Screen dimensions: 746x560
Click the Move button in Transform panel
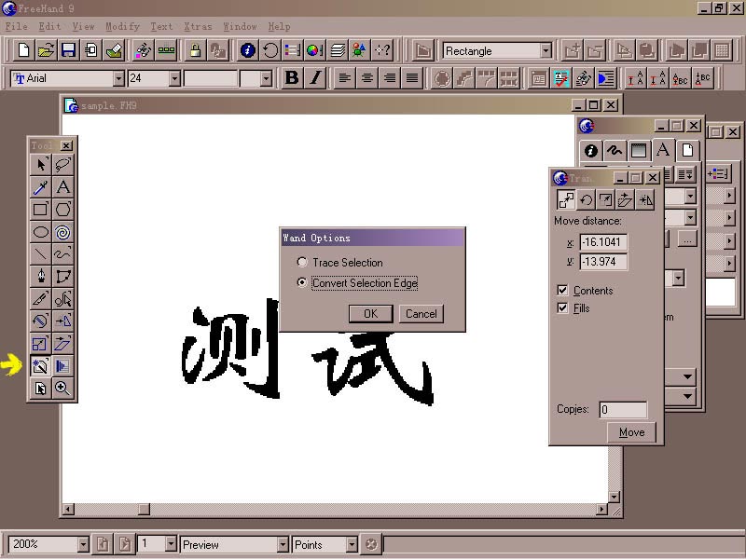[631, 432]
